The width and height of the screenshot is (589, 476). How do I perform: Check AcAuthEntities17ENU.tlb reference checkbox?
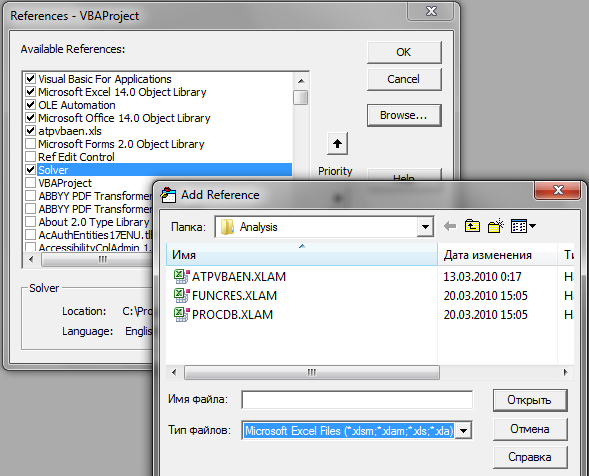coord(30,235)
